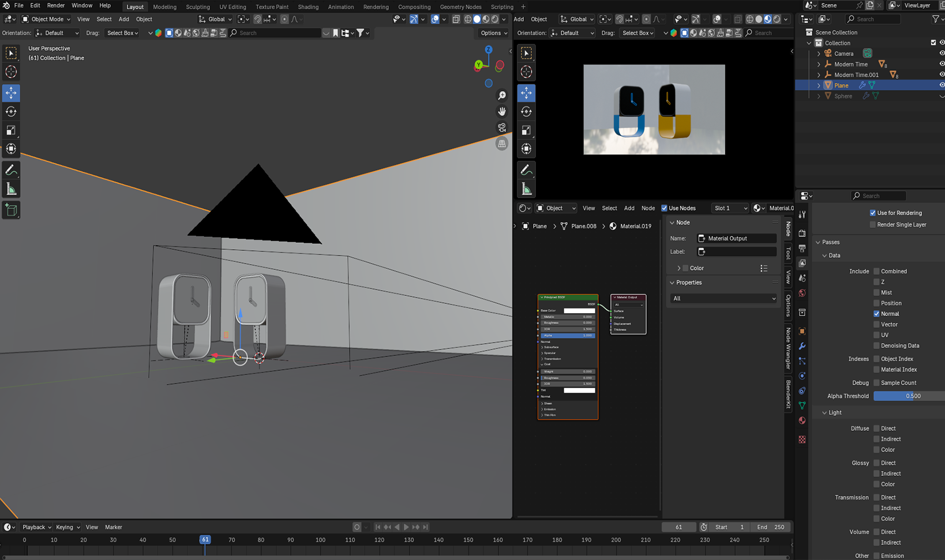Viewport: 945px width, 560px height.
Task: Click the Add Cube tool icon
Action: (x=11, y=210)
